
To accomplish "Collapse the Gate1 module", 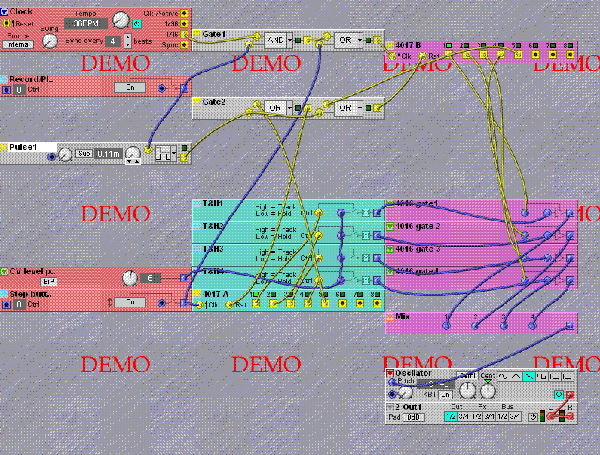I will 197,34.
